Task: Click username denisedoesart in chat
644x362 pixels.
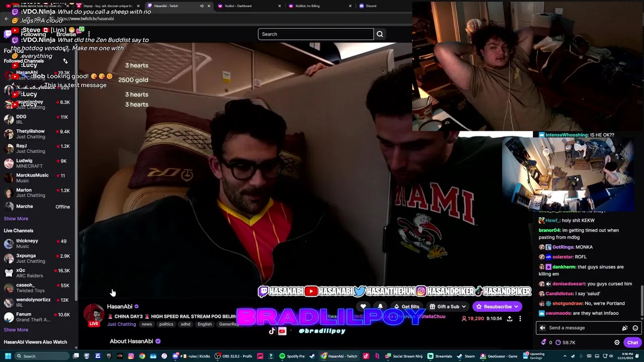Action: (568, 284)
